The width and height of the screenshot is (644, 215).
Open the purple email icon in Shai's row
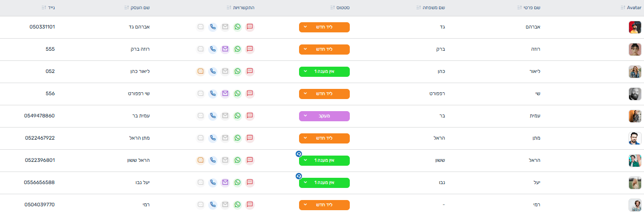click(225, 94)
